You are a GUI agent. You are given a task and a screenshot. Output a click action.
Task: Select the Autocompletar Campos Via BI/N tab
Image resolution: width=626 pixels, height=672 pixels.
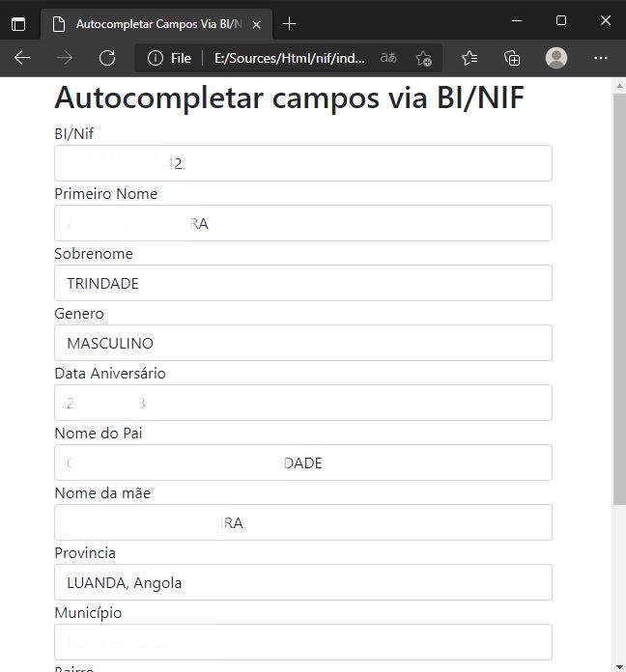coord(156,24)
